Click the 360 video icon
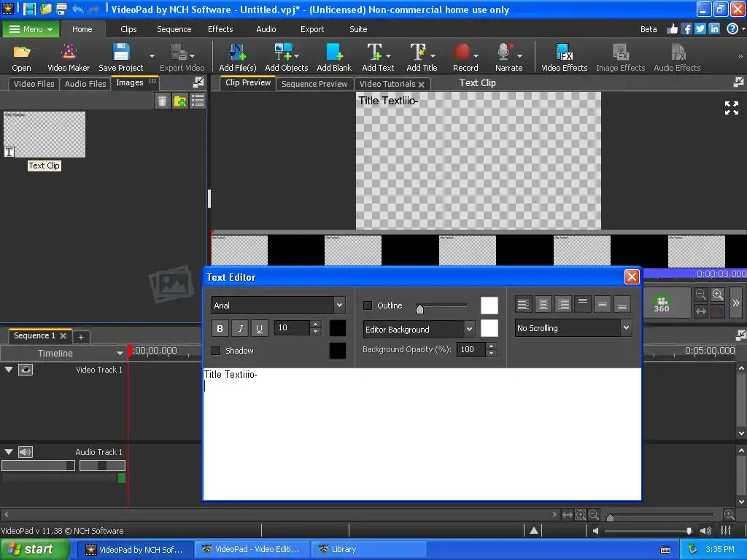 [661, 304]
